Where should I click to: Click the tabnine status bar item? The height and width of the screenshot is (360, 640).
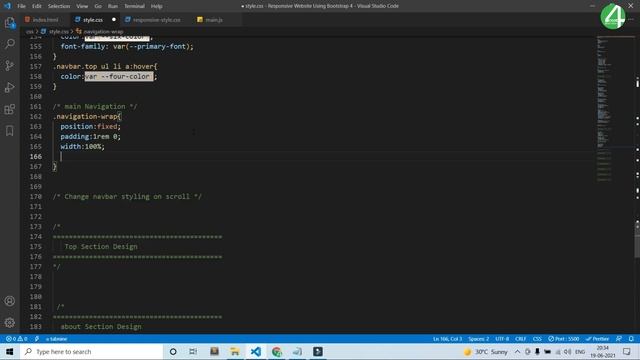[x=56, y=339]
